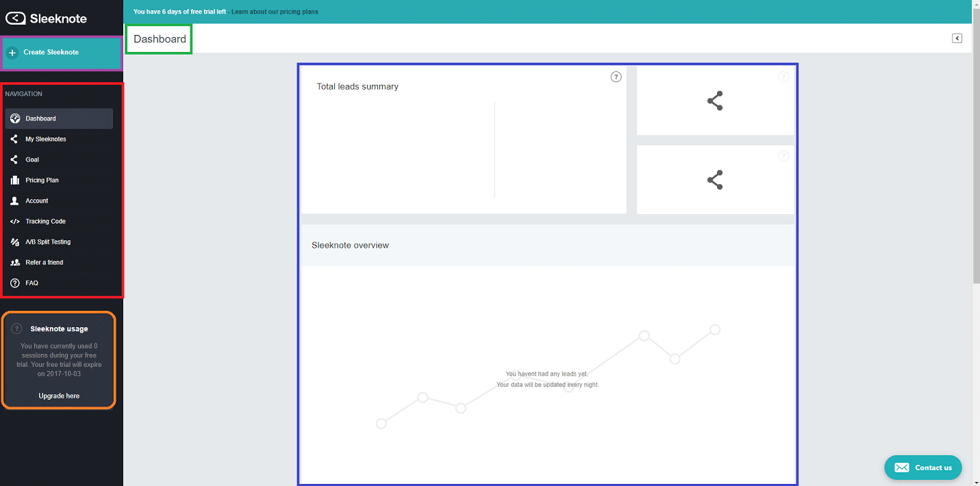Select A/B Split Testing in the sidebar
This screenshot has height=486, width=980.
pos(59,242)
